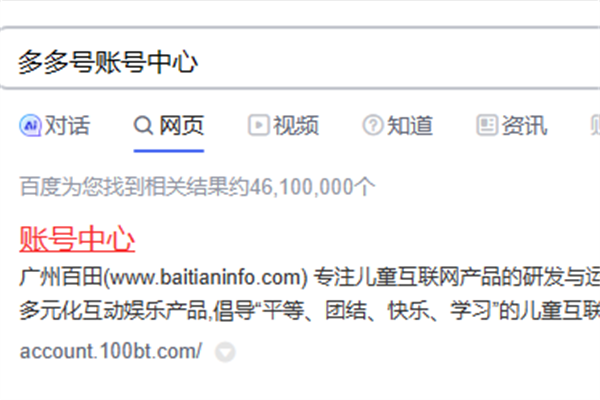This screenshot has height=400, width=600.
Task: Open the 账号中心 result link
Action: (x=77, y=239)
